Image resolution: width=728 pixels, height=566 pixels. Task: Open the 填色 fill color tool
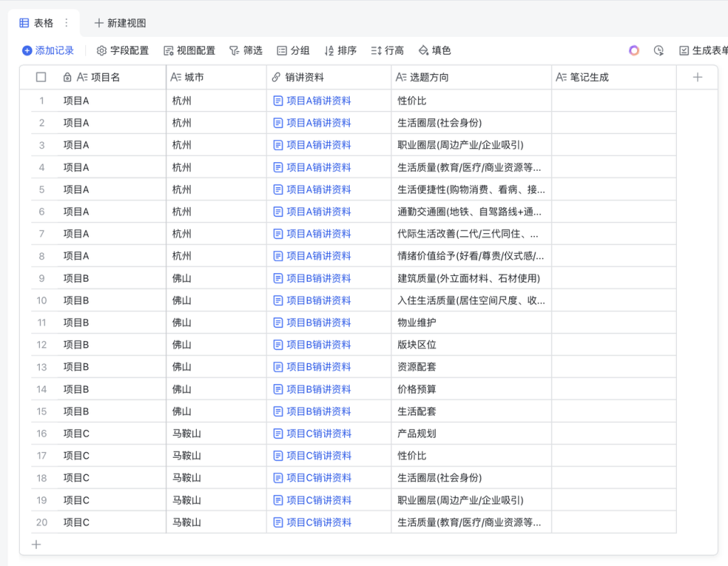tap(434, 50)
